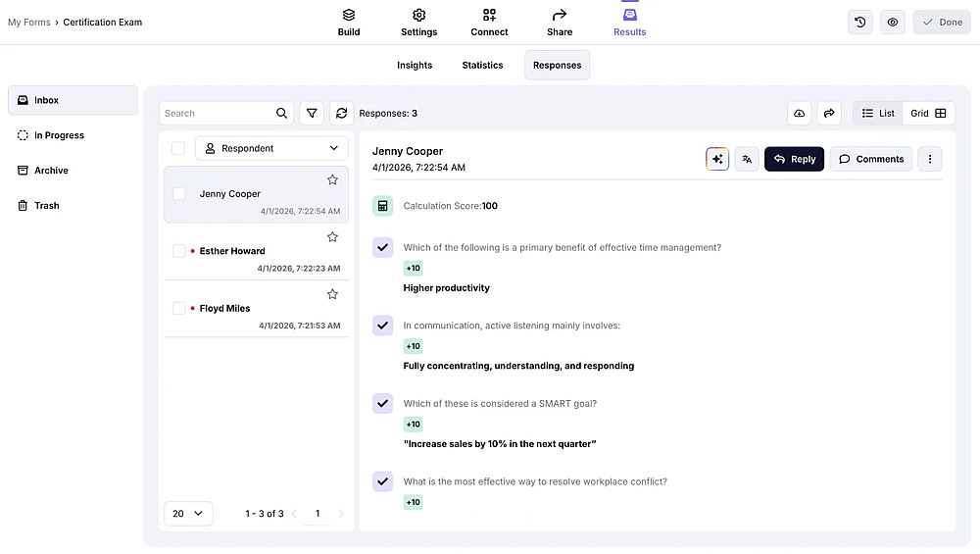This screenshot has width=980, height=554.
Task: Switch to Insights sub-tab
Action: [415, 65]
